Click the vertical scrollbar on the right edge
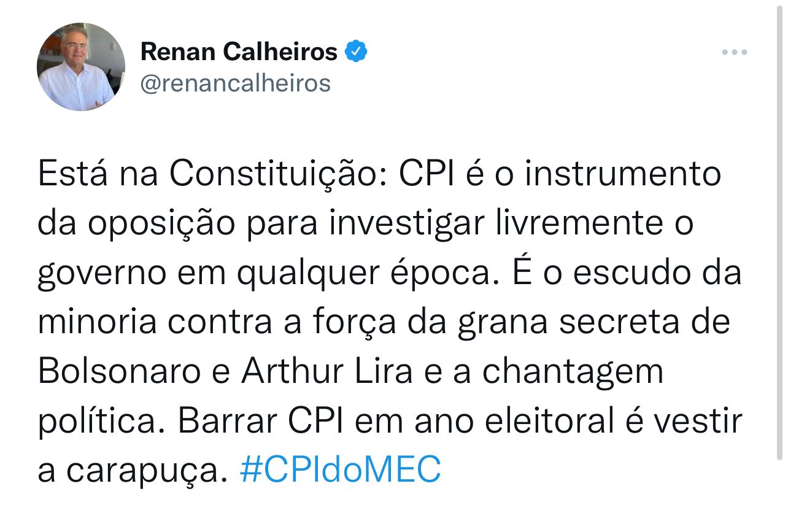Viewport: 788px width, 532px height. point(780,245)
